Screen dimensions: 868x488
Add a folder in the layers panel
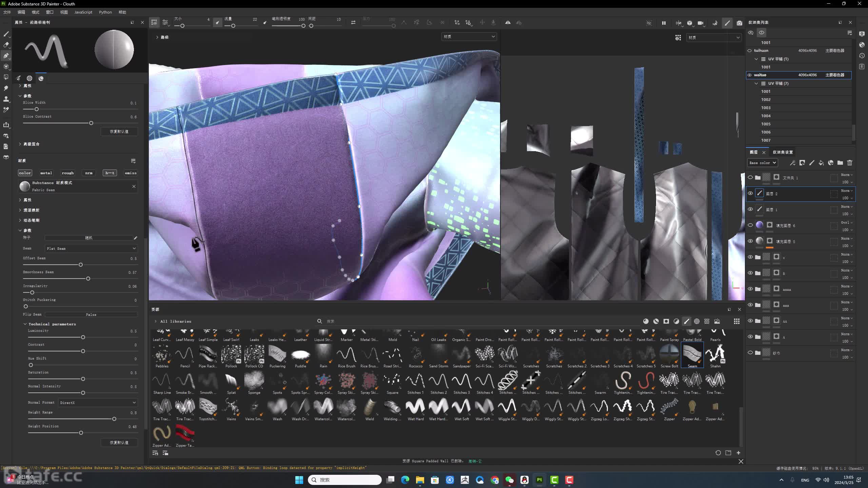840,163
